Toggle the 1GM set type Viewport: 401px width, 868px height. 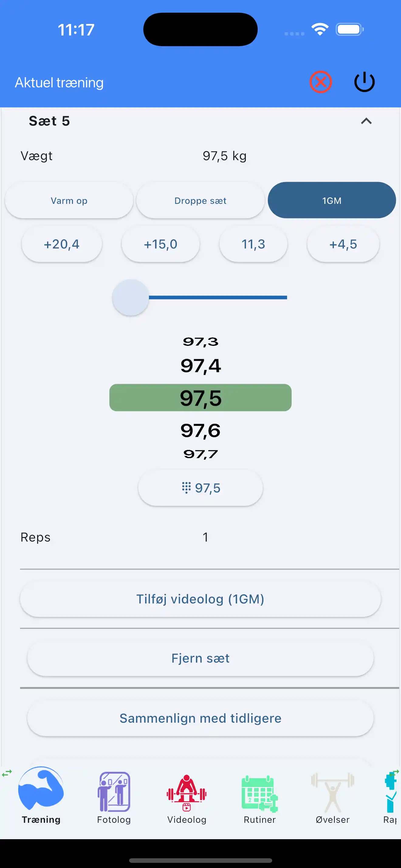click(331, 201)
